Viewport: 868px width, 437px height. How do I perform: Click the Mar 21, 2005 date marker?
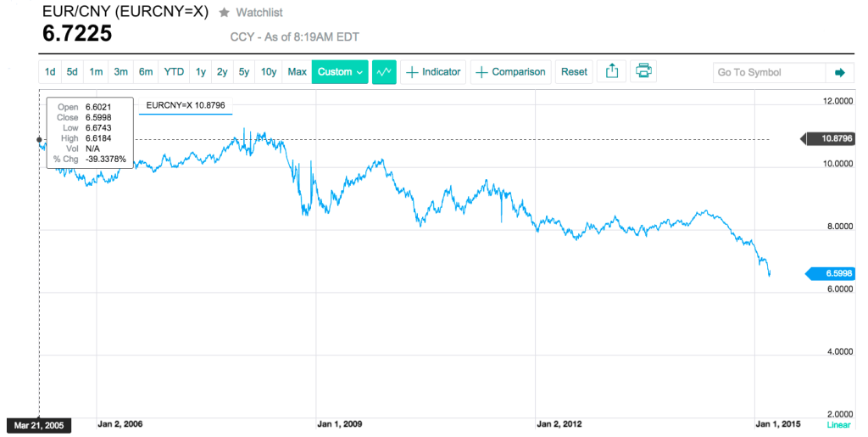[x=39, y=425]
